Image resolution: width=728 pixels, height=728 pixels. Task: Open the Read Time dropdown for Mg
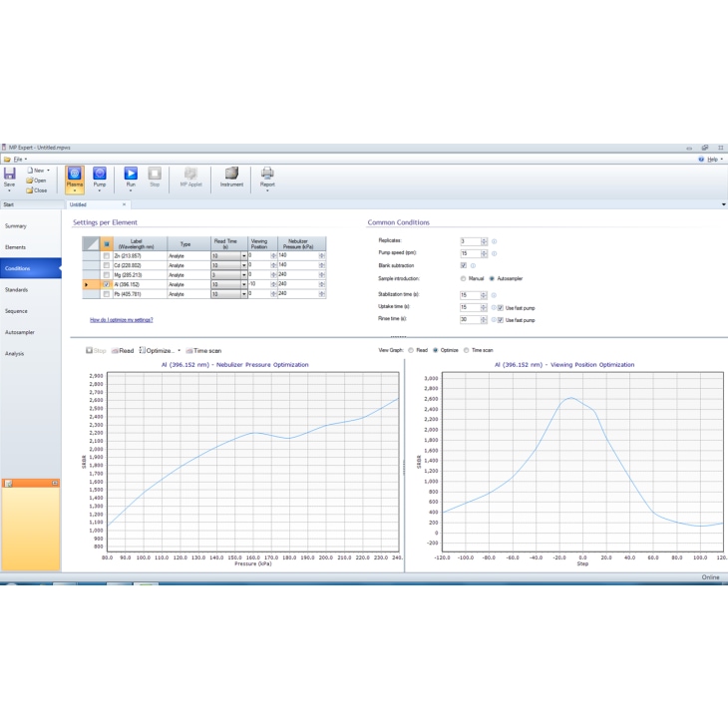(243, 275)
